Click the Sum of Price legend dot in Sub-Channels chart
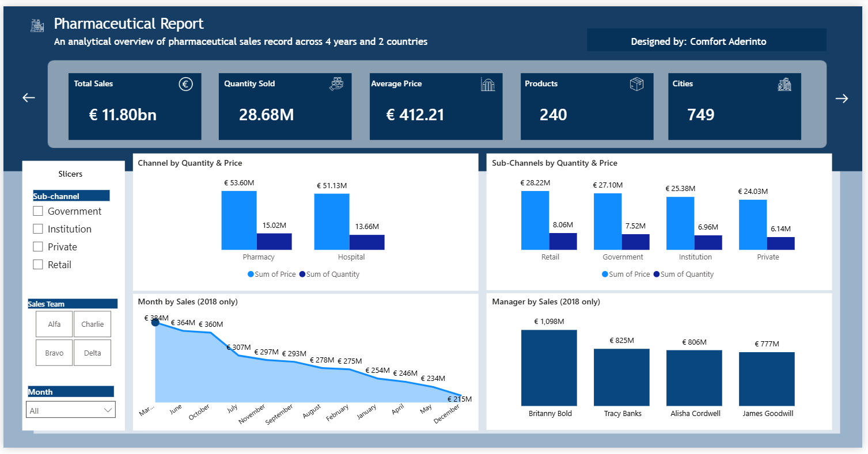Image resolution: width=868 pixels, height=454 pixels. [x=605, y=274]
